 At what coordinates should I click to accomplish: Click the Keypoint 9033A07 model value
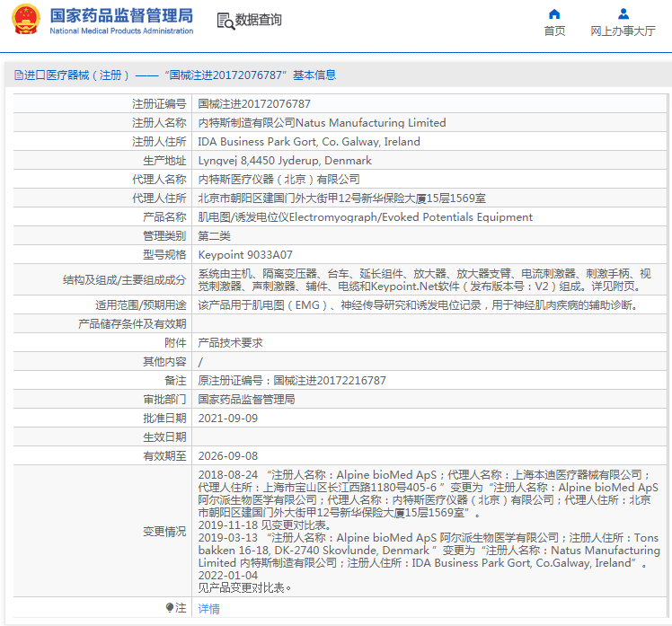[244, 254]
